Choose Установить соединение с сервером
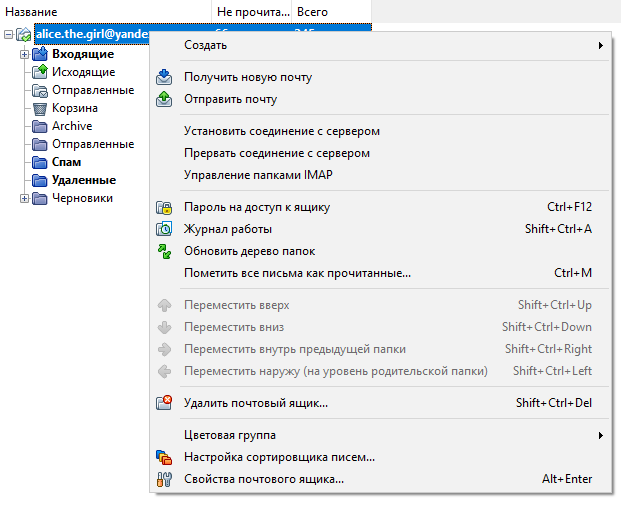This screenshot has width=621, height=513. coord(282,131)
